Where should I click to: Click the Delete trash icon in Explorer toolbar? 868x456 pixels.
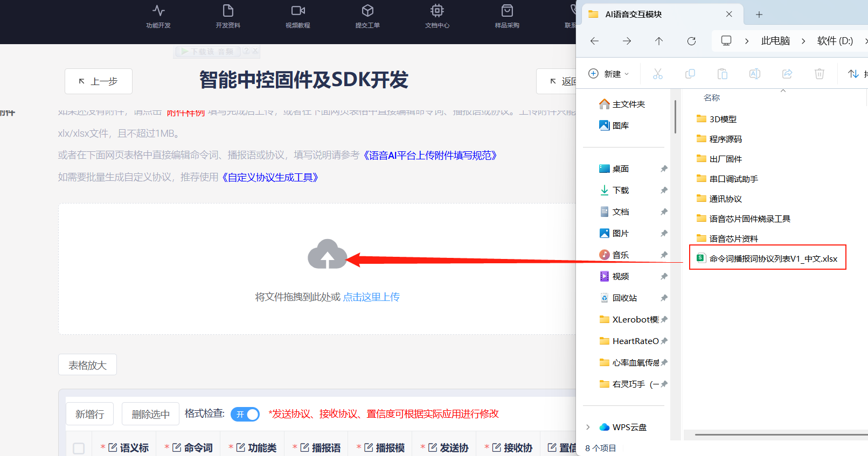(820, 74)
